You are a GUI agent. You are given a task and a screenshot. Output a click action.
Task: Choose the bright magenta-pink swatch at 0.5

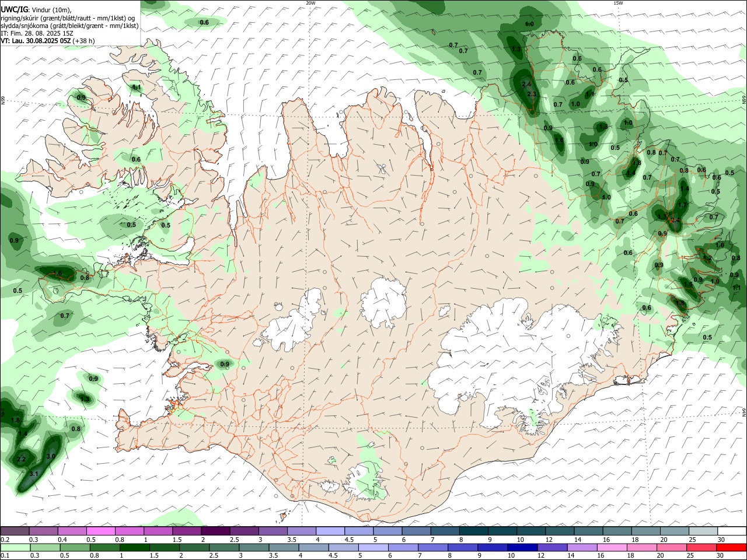pyautogui.click(x=100, y=531)
